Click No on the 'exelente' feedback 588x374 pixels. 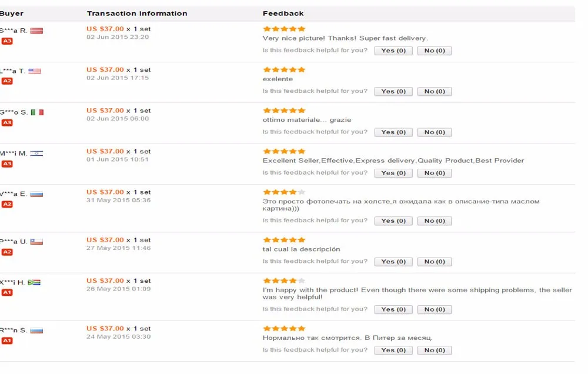point(435,92)
